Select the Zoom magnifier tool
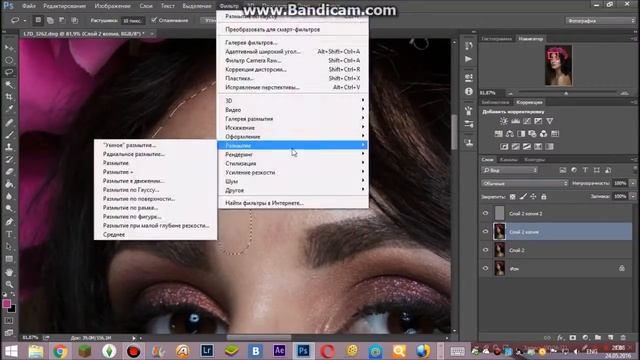Viewport: 640px width, 360px height. pyautogui.click(x=9, y=284)
